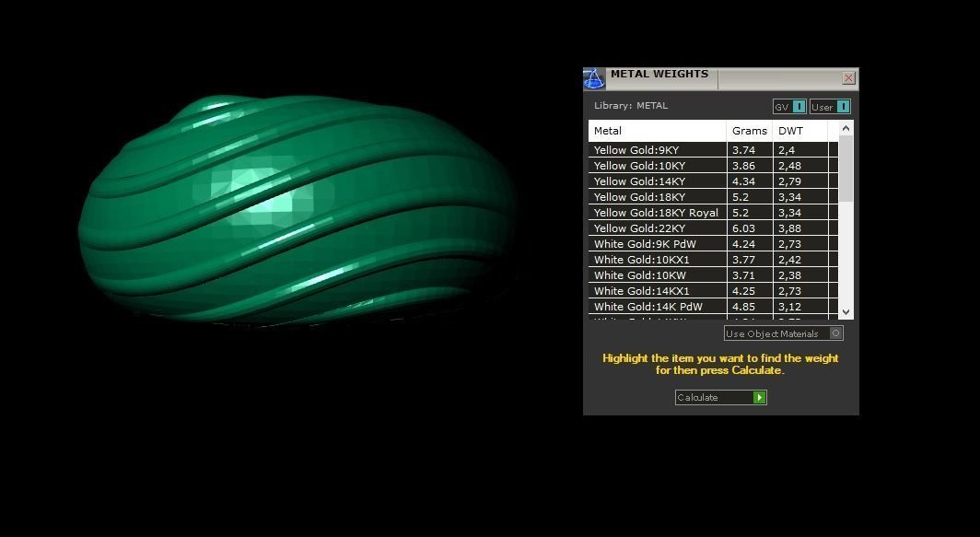Image resolution: width=980 pixels, height=537 pixels.
Task: Click the Metal Weights panel logo icon
Action: (x=594, y=79)
